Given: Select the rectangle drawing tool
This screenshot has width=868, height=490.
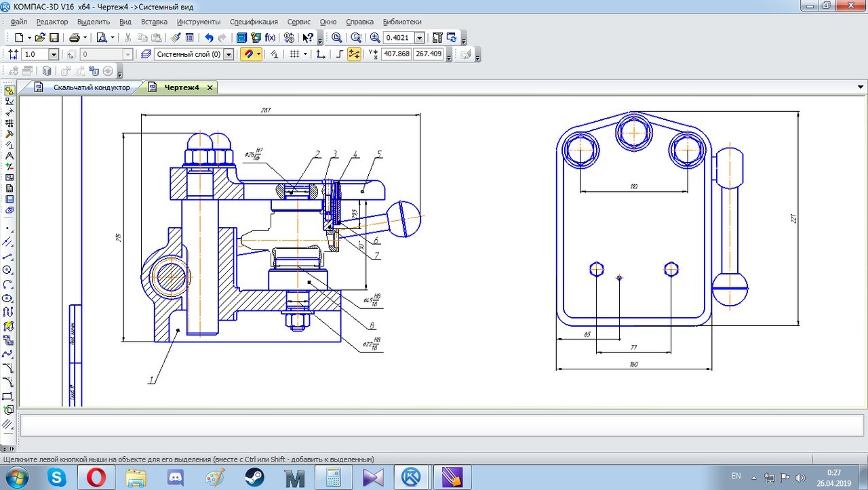Looking at the screenshot, I should [x=8, y=396].
